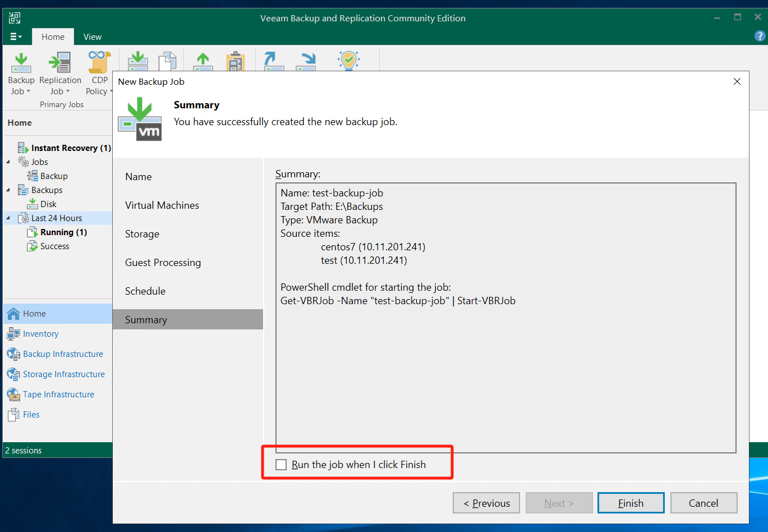Click the Backup Infrastructure icon
Viewport: 768px width, 532px height.
click(13, 354)
